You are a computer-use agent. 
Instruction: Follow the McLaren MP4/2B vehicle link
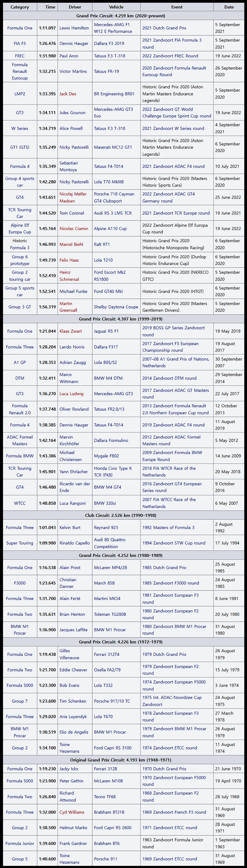coord(110,568)
